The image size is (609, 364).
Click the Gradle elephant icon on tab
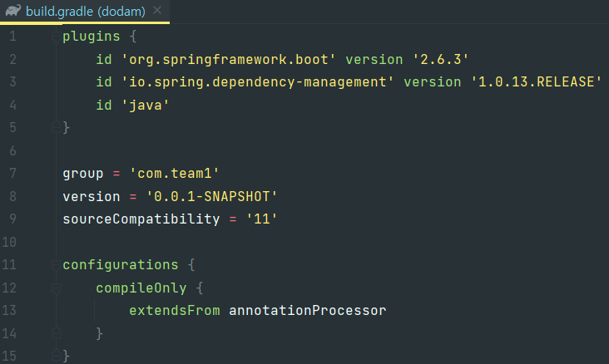click(13, 11)
